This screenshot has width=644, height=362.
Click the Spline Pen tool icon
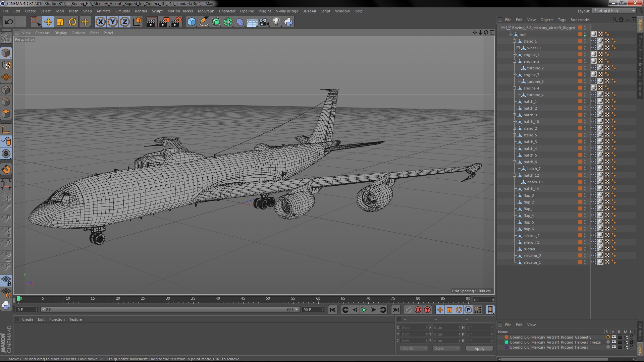point(204,22)
